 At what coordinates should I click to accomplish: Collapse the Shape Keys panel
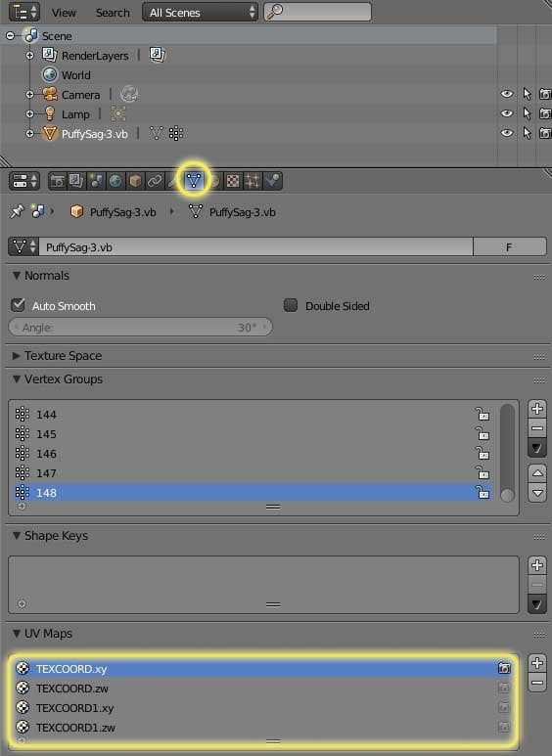[17, 535]
